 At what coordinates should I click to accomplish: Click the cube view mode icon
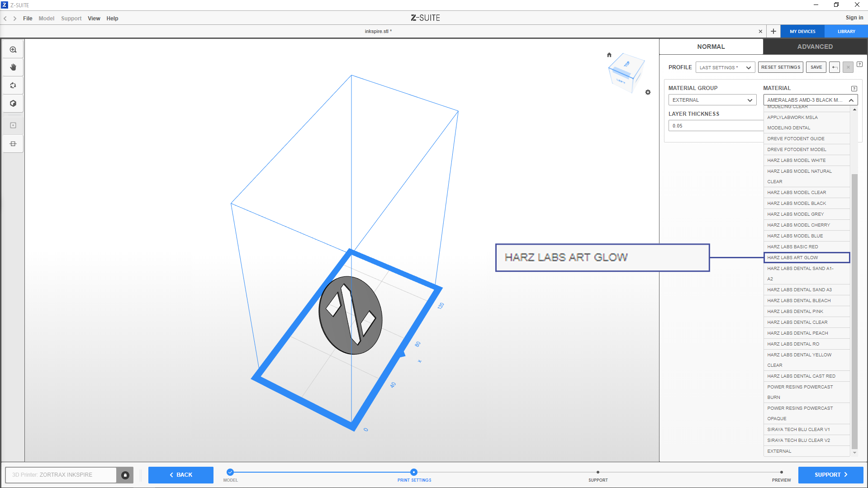[x=13, y=104]
